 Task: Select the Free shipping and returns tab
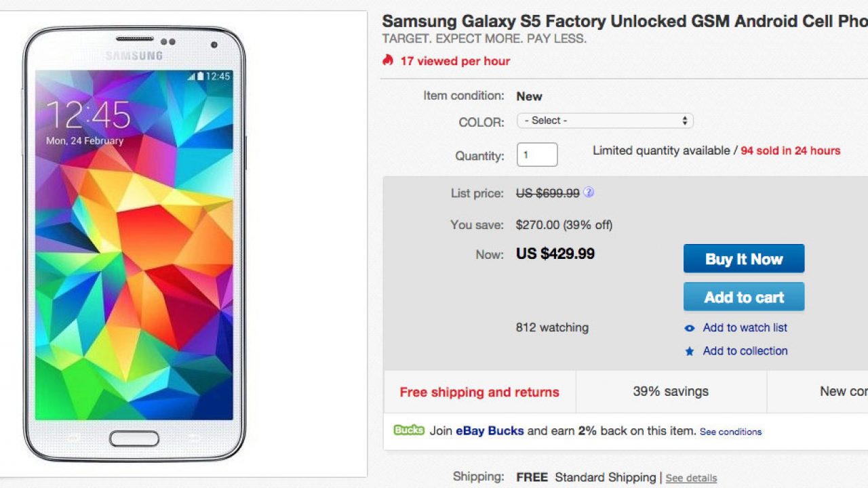pyautogui.click(x=479, y=392)
